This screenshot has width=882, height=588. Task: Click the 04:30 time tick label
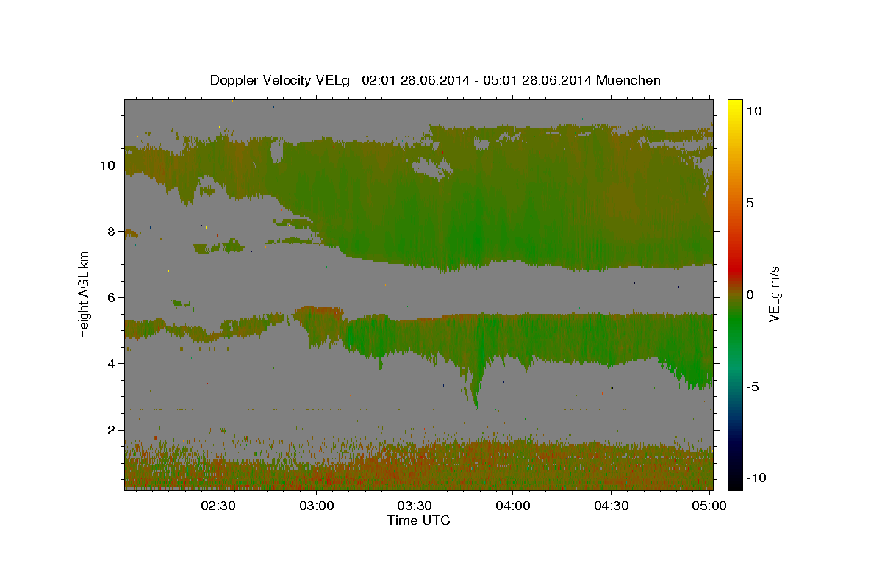(x=611, y=506)
